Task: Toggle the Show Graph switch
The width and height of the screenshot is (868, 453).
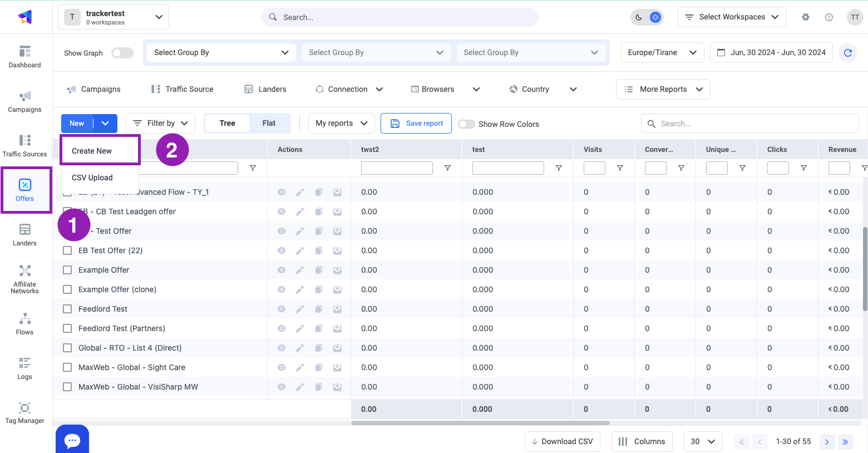Action: 122,53
